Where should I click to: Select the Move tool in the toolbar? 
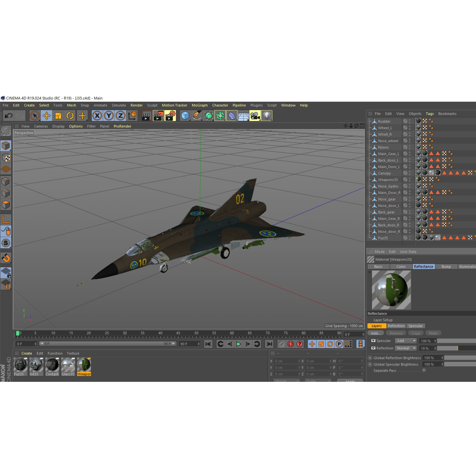click(47, 115)
